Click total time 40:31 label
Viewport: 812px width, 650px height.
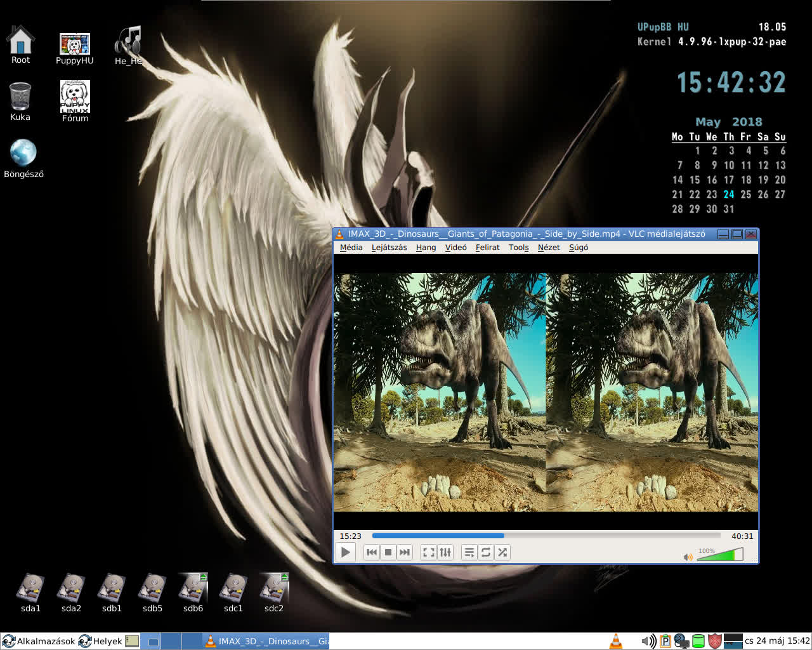[x=742, y=536]
